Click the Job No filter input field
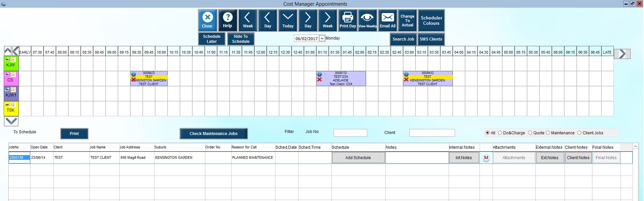 pyautogui.click(x=350, y=133)
